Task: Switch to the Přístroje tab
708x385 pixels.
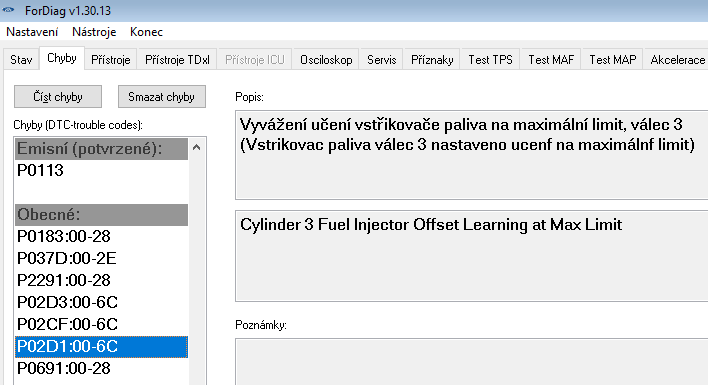Action: 111,60
